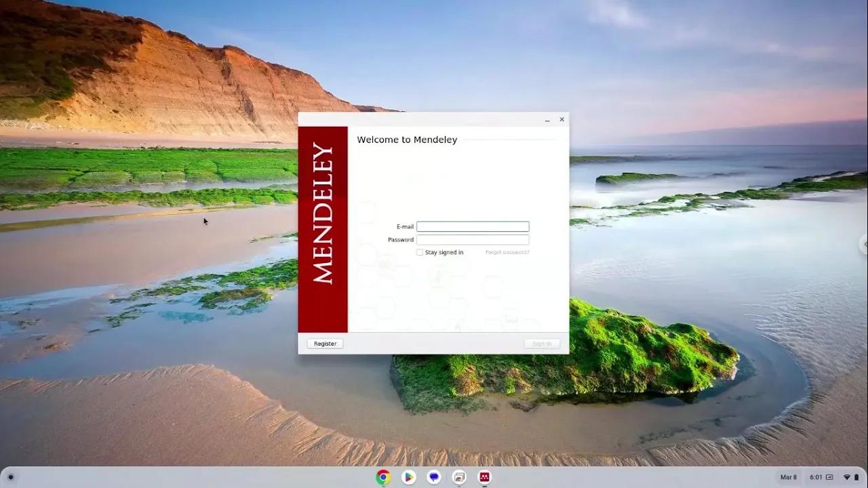
Task: Select the Mendeley icon on the shelf
Action: pyautogui.click(x=484, y=477)
